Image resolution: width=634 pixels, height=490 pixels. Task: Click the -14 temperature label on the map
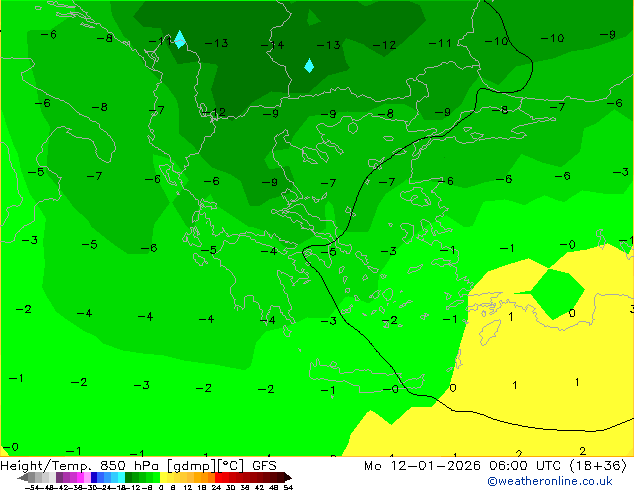[x=273, y=45]
